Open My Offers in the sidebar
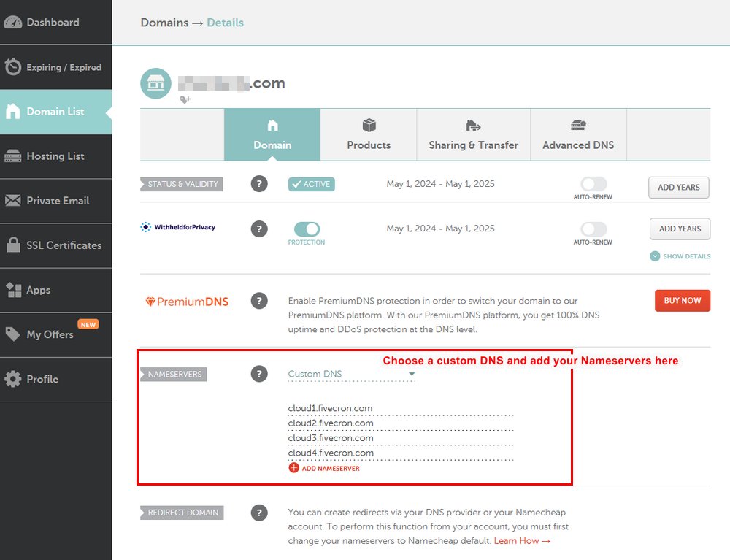 56,334
